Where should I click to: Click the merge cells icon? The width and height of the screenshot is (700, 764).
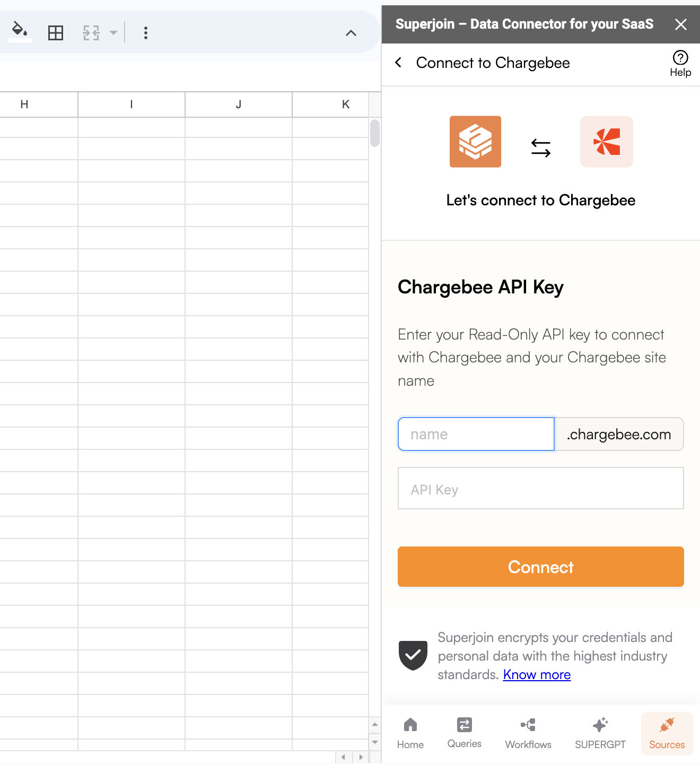coord(91,33)
